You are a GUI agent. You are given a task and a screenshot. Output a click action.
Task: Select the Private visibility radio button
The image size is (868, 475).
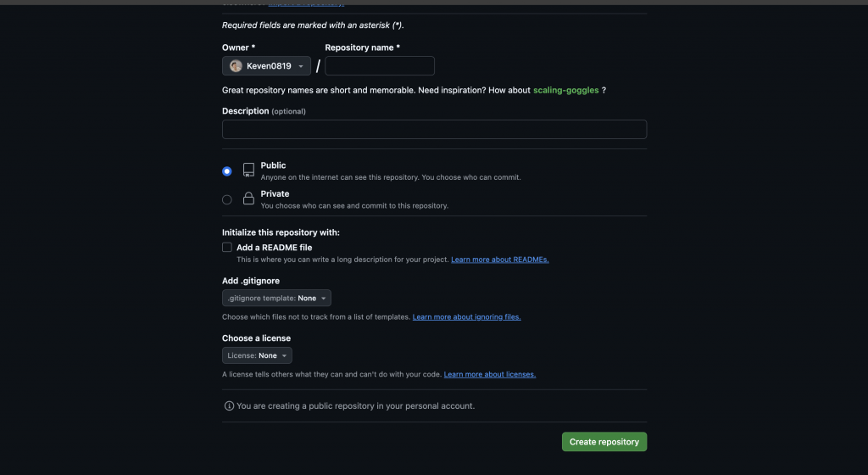(x=227, y=200)
